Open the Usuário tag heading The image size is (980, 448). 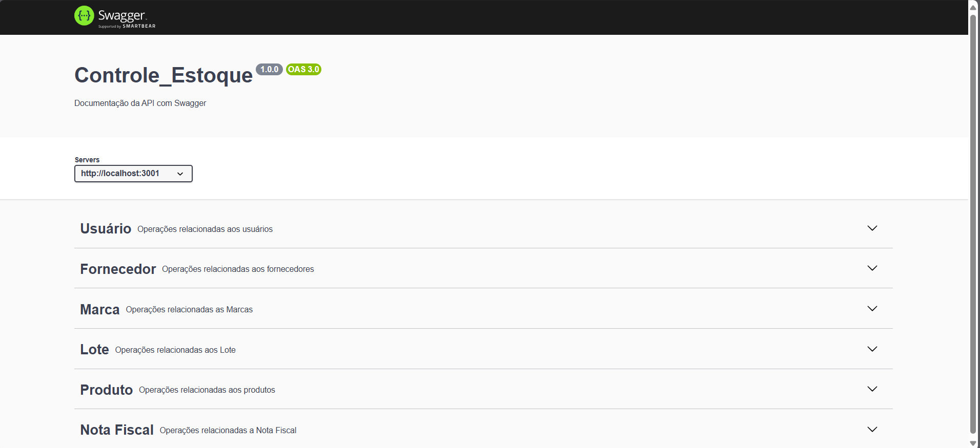106,228
